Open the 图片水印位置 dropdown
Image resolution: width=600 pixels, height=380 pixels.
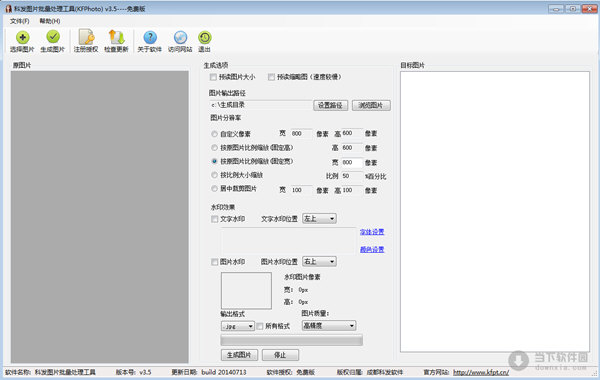pos(319,261)
